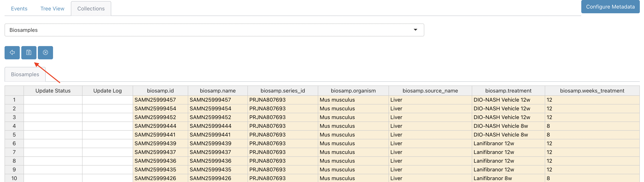Select the Biosamples sheet tab
The image size is (644, 182).
pyautogui.click(x=25, y=74)
